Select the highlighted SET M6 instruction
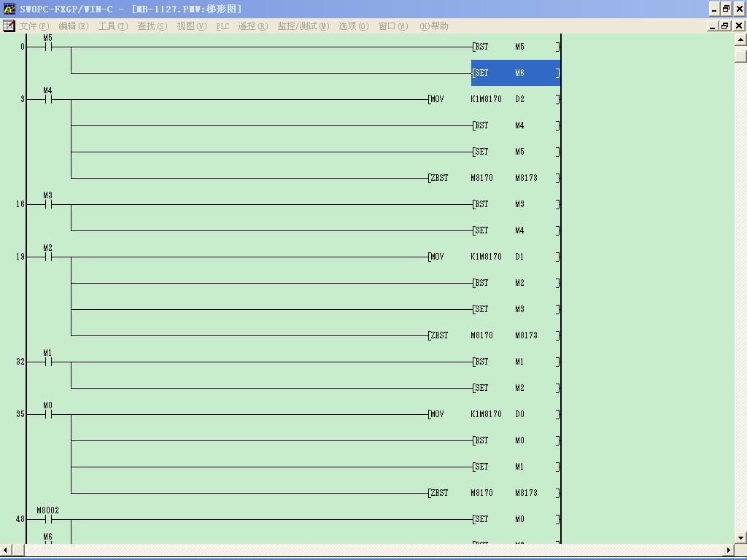The width and height of the screenshot is (747, 560). coord(516,73)
